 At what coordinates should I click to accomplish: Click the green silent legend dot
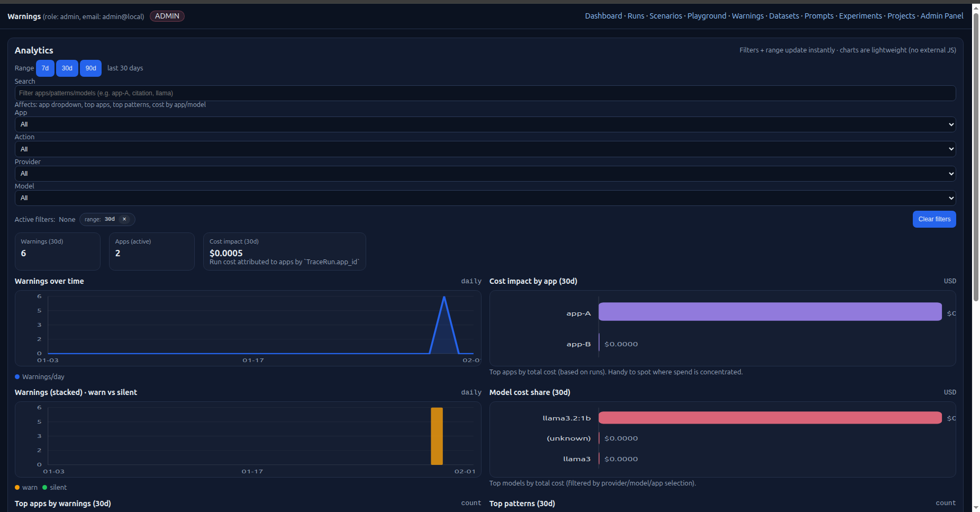click(x=45, y=488)
